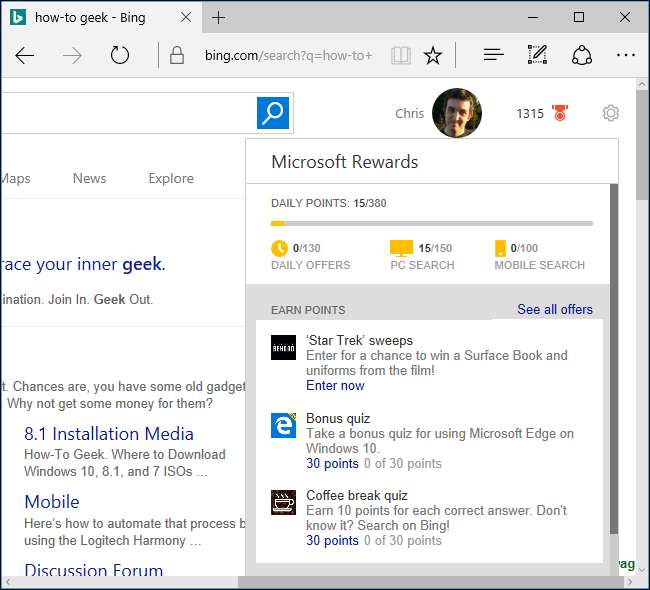Open Bing settings gear icon

point(610,114)
